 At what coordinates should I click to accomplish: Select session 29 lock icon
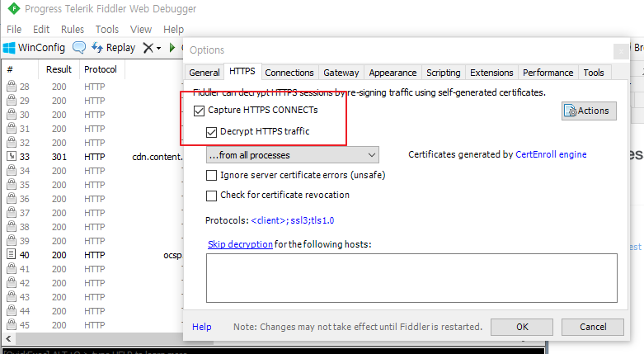(12, 100)
